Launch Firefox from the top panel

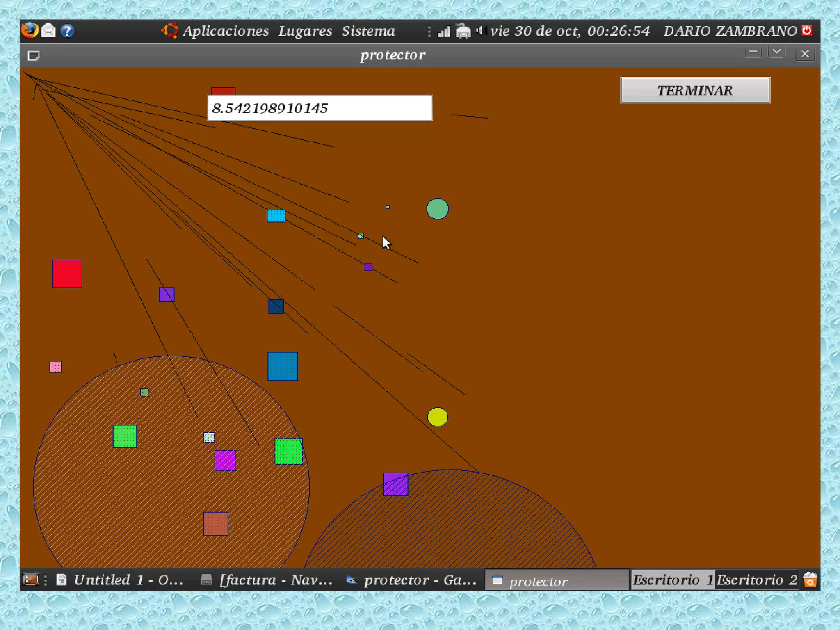tap(30, 30)
